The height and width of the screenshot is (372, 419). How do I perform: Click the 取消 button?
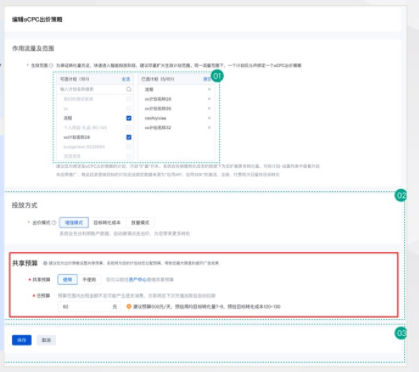click(46, 340)
